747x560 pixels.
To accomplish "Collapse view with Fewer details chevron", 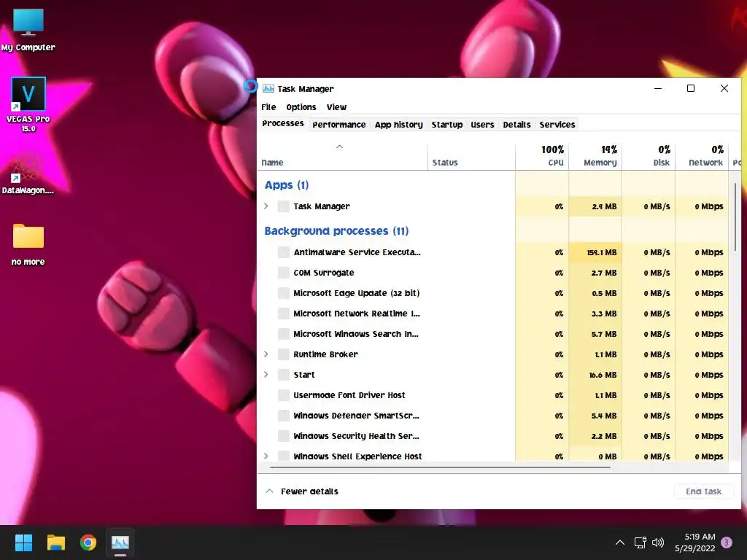I will point(269,491).
